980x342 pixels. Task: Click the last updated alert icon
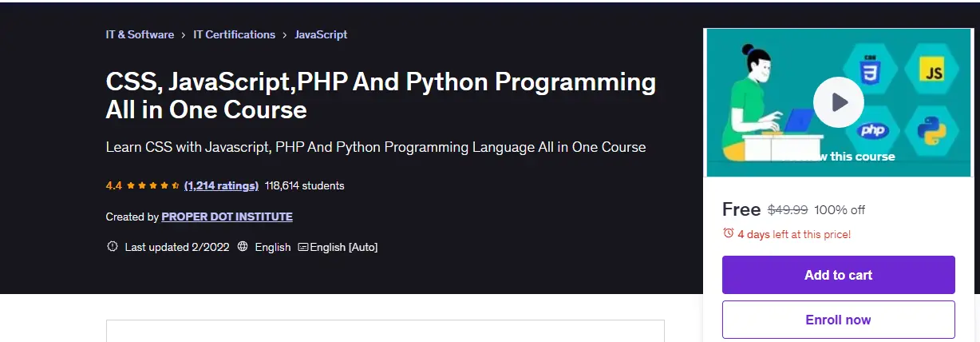(113, 247)
